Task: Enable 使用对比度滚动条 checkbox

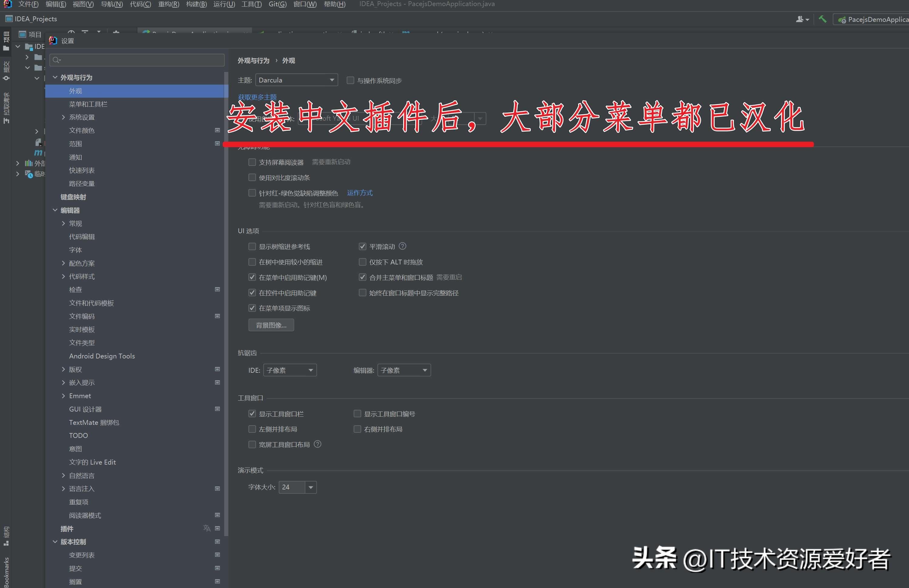Action: [252, 177]
